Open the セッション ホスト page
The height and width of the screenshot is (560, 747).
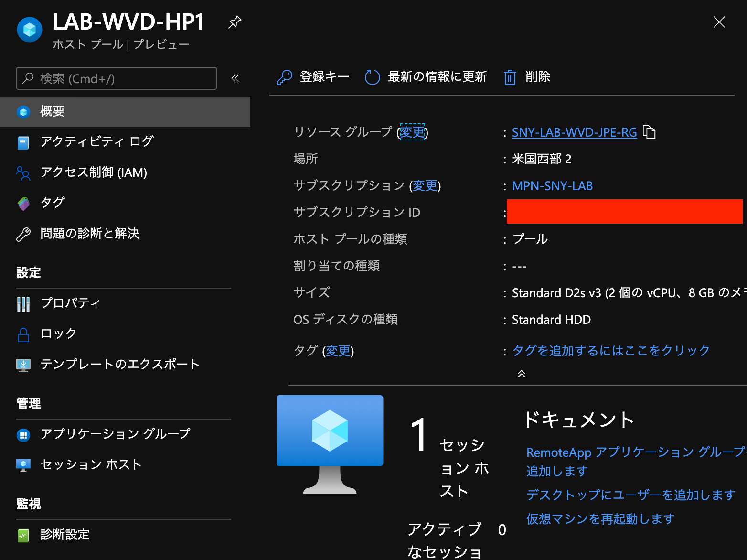(91, 464)
